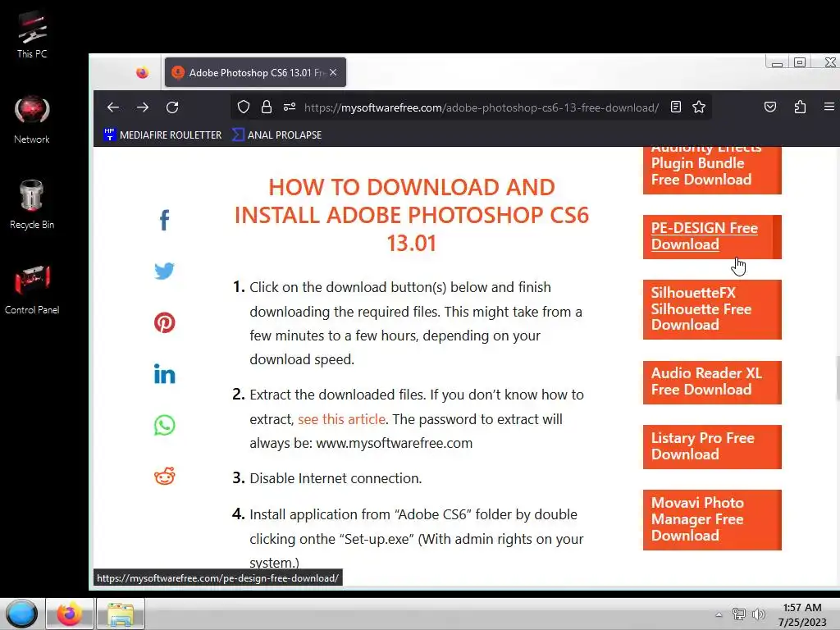
Task: Open PE-DESIGN Free Download link
Action: [704, 236]
